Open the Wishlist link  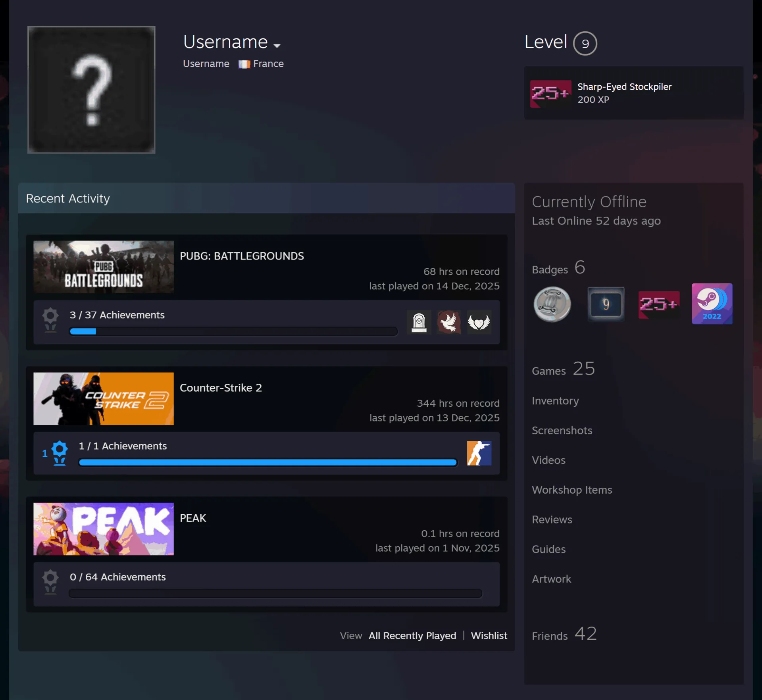point(489,636)
